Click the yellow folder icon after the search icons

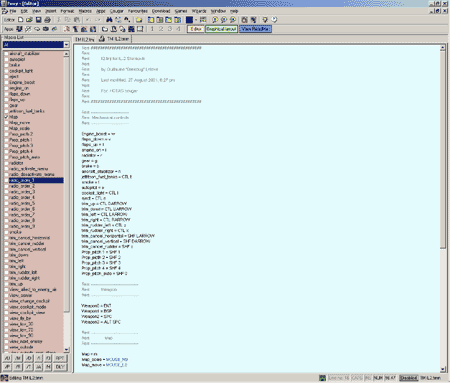139,20
